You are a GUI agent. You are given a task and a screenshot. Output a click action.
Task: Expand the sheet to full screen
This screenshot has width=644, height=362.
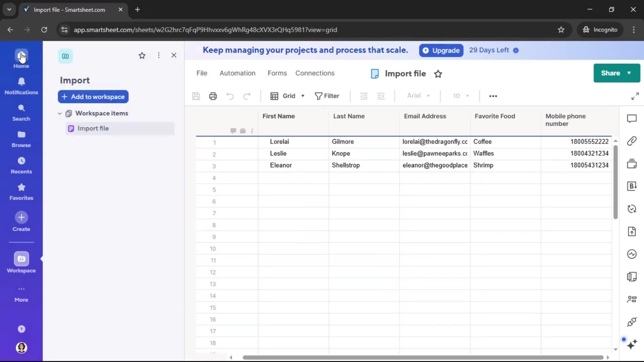point(635,96)
